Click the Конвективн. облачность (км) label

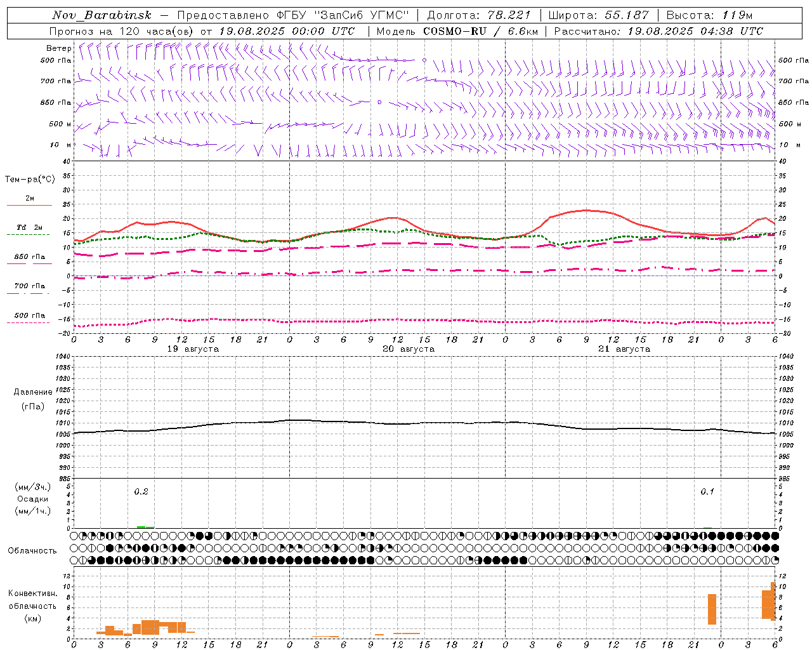(x=32, y=606)
